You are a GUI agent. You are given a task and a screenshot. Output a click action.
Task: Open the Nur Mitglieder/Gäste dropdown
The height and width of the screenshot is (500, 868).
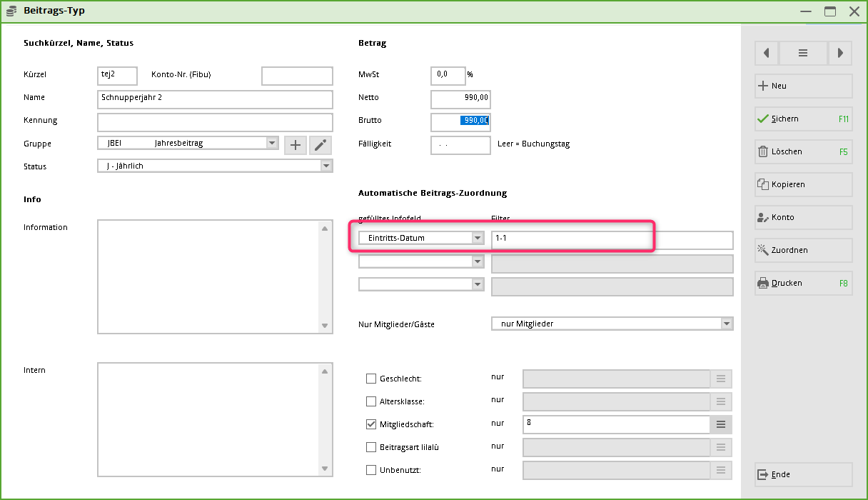click(x=727, y=324)
